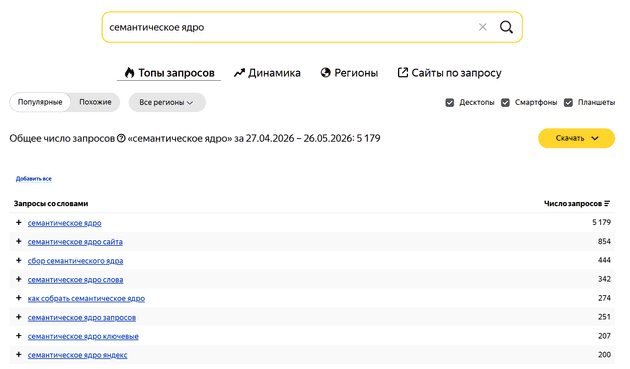Open the Все регионы dropdown
Screen dimensions: 630x369
[x=167, y=102]
